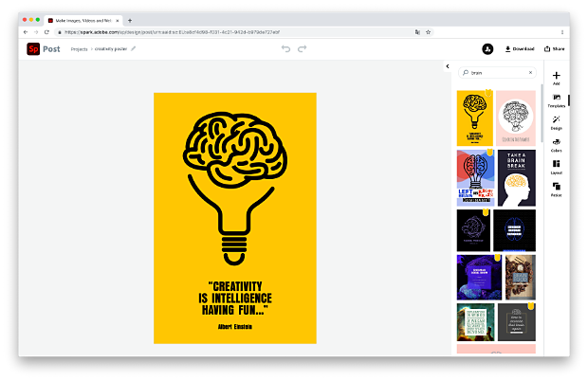Click the translate page icon in address bar
This screenshot has height=381, width=588.
(417, 32)
